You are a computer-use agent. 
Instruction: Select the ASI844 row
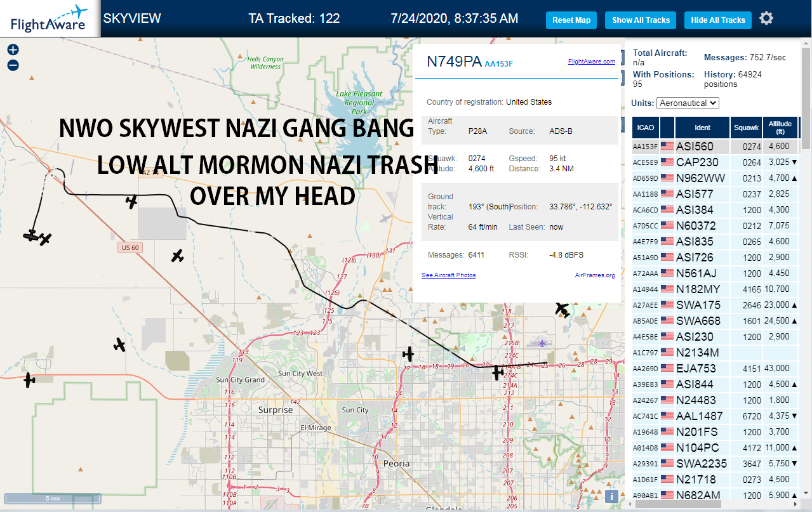point(715,384)
